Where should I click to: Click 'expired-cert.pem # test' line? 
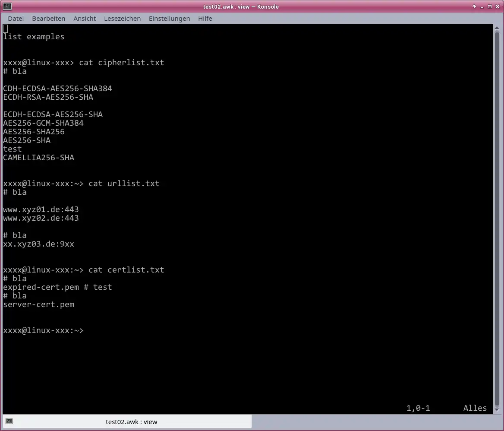[x=57, y=287]
